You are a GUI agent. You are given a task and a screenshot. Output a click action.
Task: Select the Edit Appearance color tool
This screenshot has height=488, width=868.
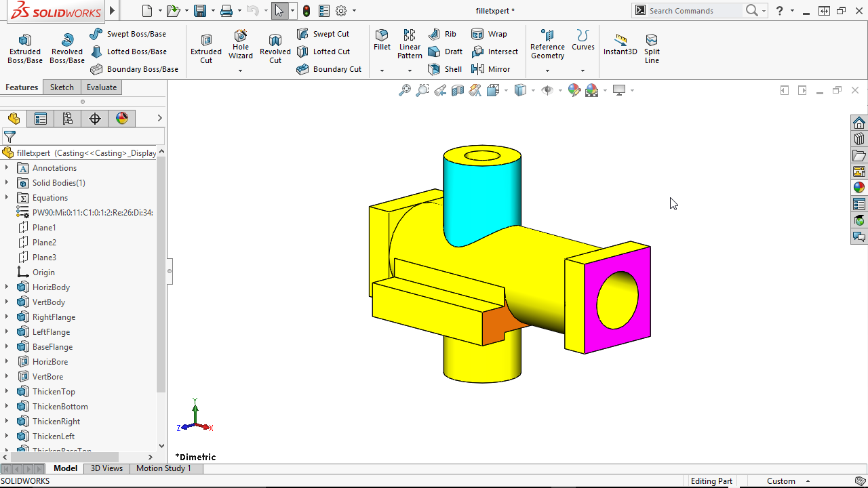tap(574, 89)
